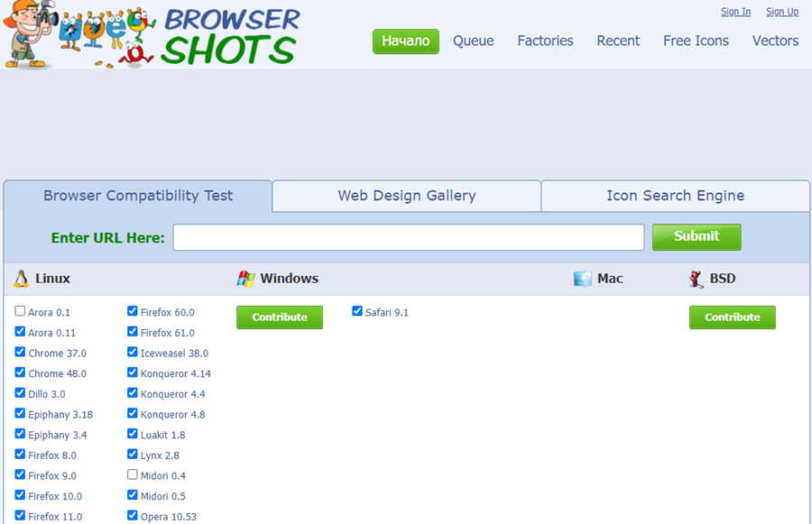Image resolution: width=812 pixels, height=524 pixels.
Task: Uncheck Lynx 2.8 browser option
Action: coord(133,455)
